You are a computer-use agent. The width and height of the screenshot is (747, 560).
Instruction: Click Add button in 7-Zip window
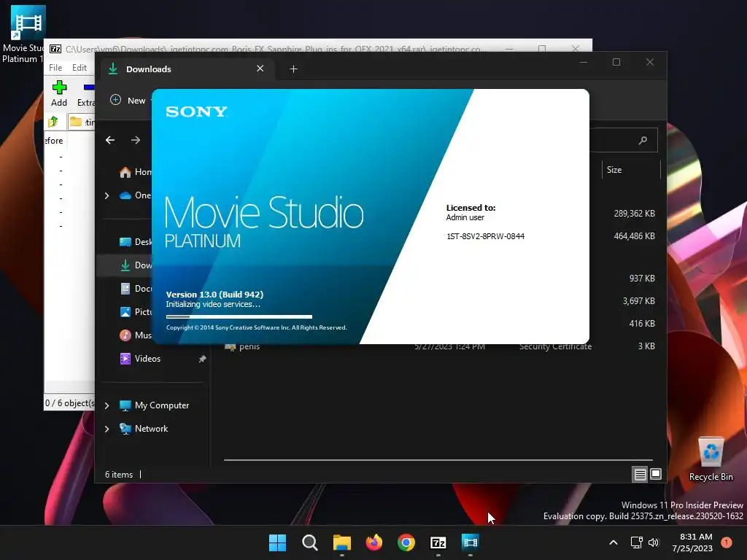pos(59,93)
